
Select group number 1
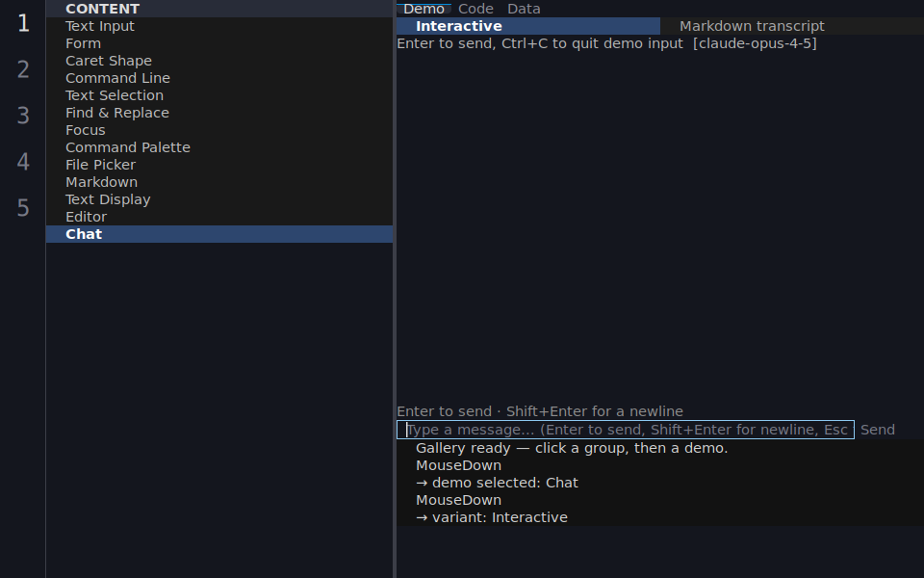(x=23, y=23)
